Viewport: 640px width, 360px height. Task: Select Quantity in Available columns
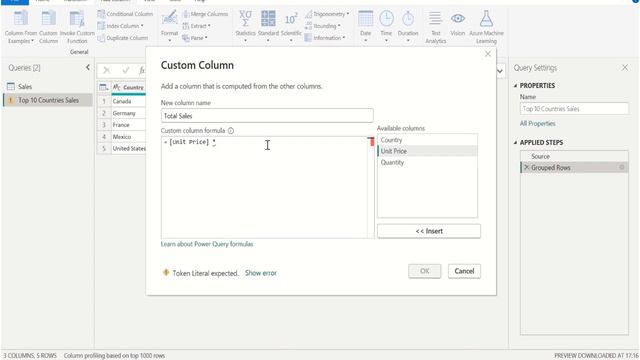[x=427, y=162]
